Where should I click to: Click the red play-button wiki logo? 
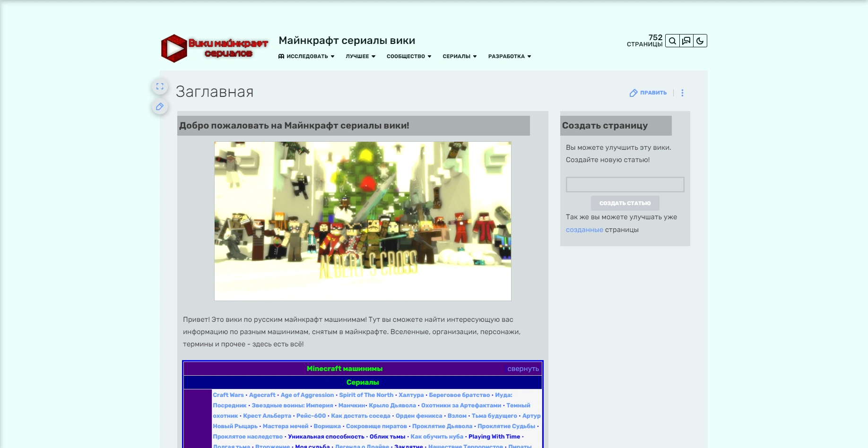coord(215,48)
